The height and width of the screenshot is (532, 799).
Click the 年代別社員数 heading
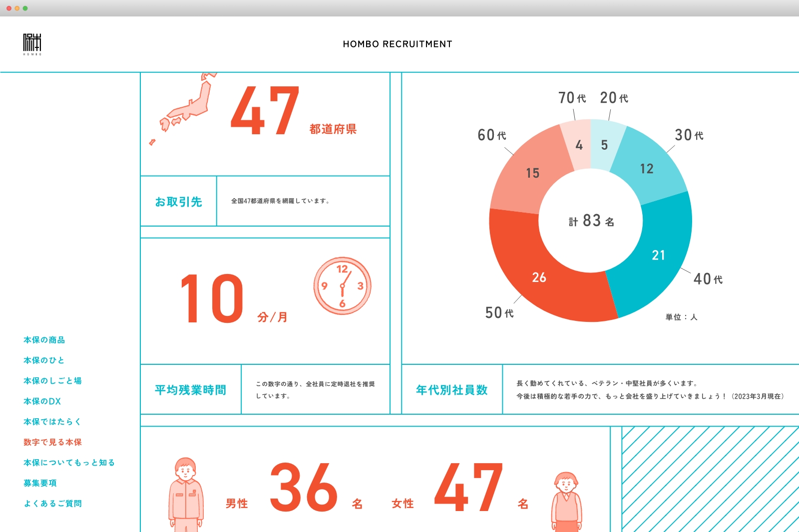(452, 390)
